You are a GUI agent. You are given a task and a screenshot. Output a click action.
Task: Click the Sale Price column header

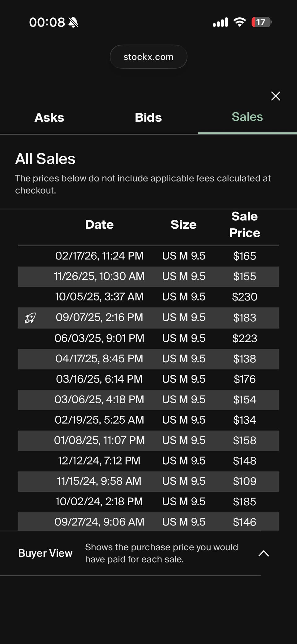[244, 224]
